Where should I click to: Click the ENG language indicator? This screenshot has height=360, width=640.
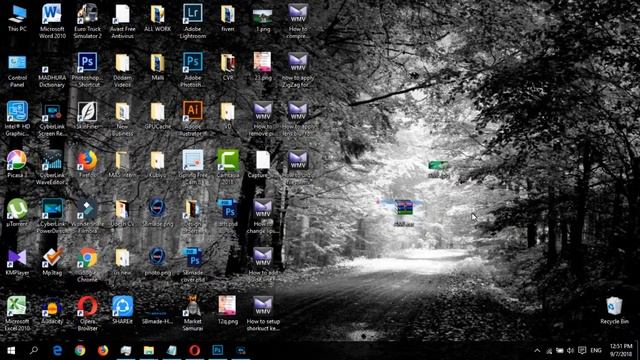[596, 351]
